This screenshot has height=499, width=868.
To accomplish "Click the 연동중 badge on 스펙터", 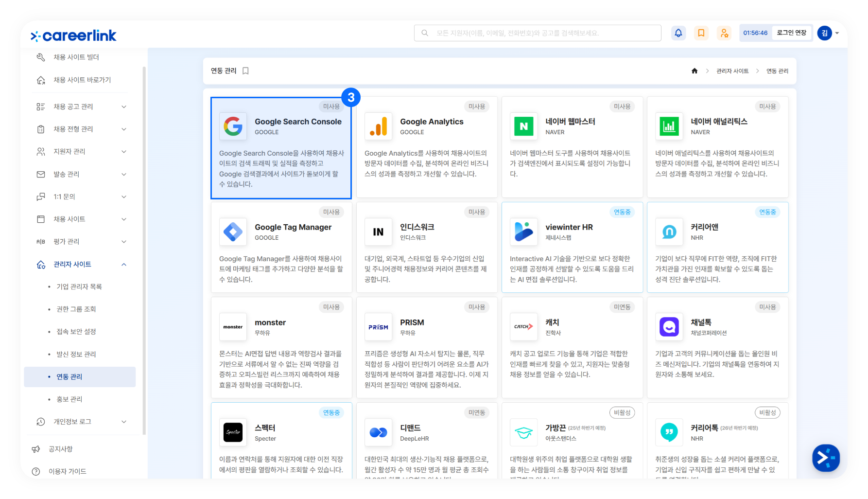I will [331, 412].
